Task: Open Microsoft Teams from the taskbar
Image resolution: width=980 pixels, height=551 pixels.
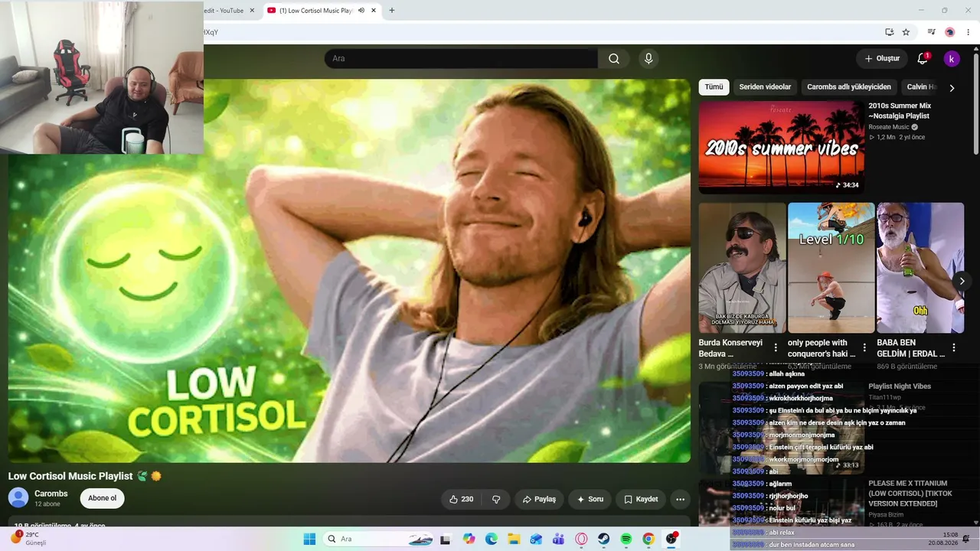Action: pos(558,539)
